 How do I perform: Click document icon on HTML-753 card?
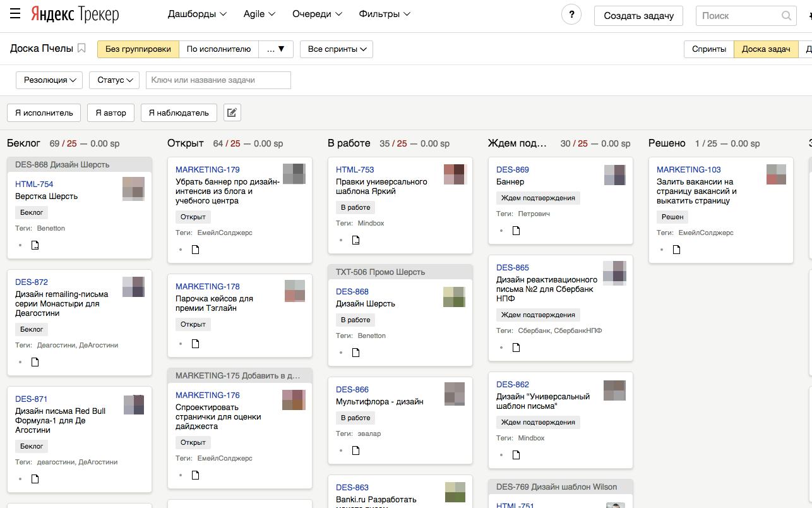(x=356, y=240)
